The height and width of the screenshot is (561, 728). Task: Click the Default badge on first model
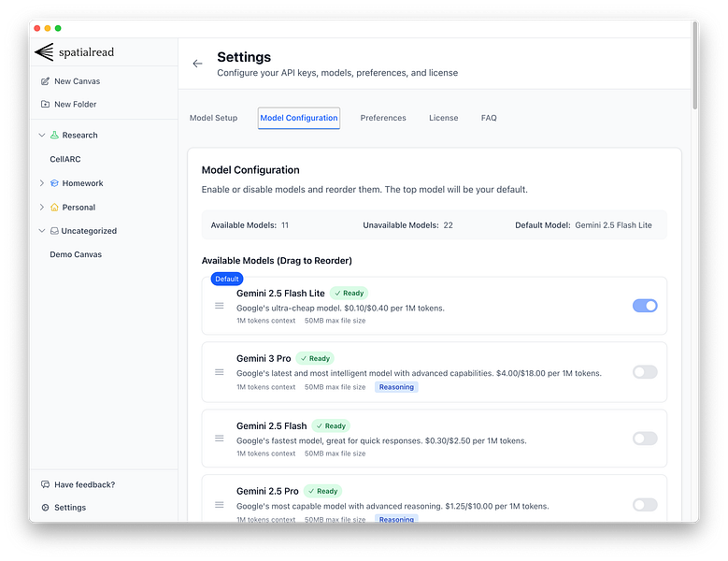[x=226, y=279]
